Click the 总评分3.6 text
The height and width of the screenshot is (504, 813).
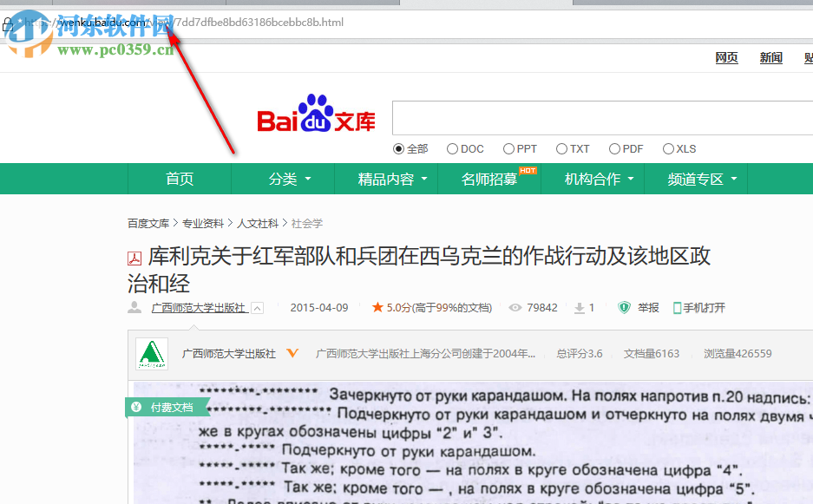coord(579,354)
